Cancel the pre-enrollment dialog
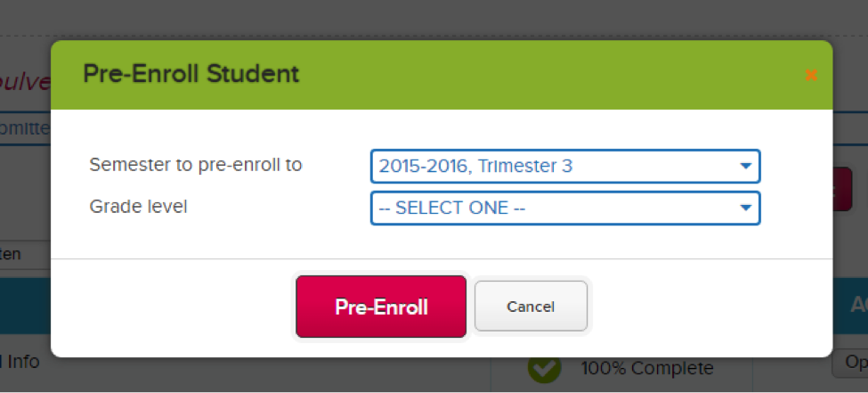 531,306
